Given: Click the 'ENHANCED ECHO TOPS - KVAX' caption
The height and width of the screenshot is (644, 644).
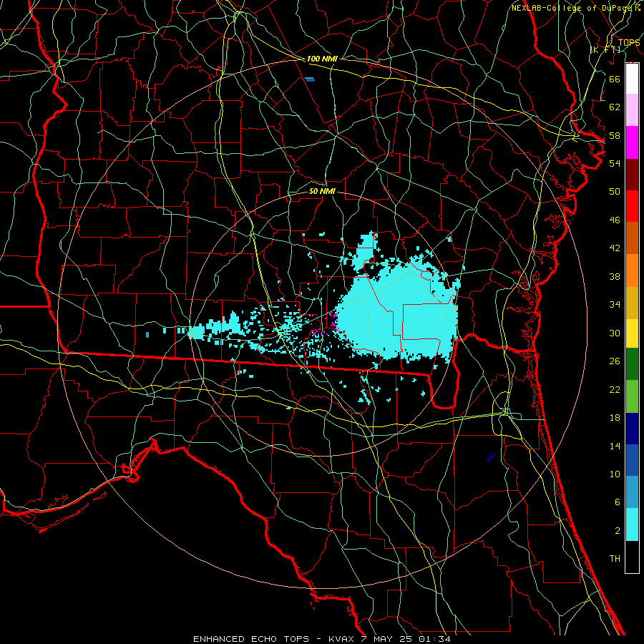Looking at the screenshot, I should click(x=273, y=639).
